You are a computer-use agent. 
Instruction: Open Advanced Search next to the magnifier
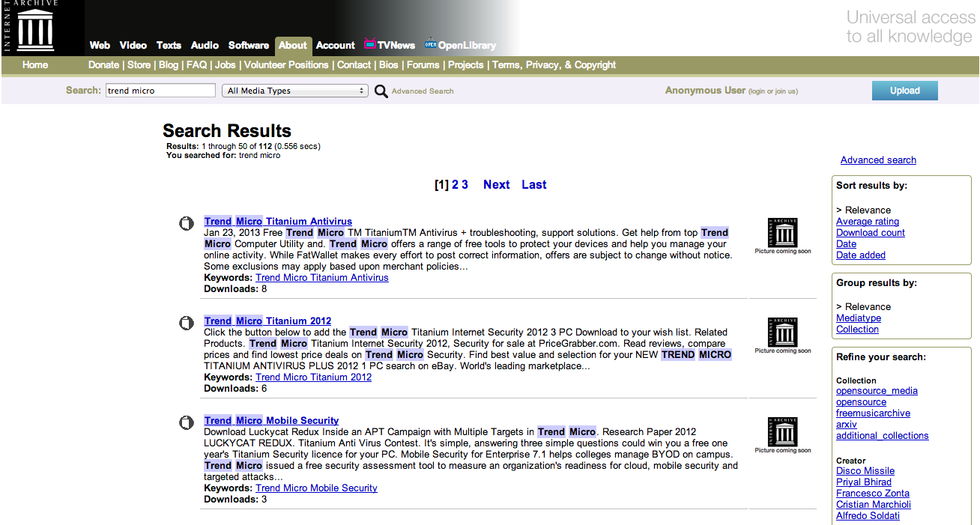click(423, 91)
